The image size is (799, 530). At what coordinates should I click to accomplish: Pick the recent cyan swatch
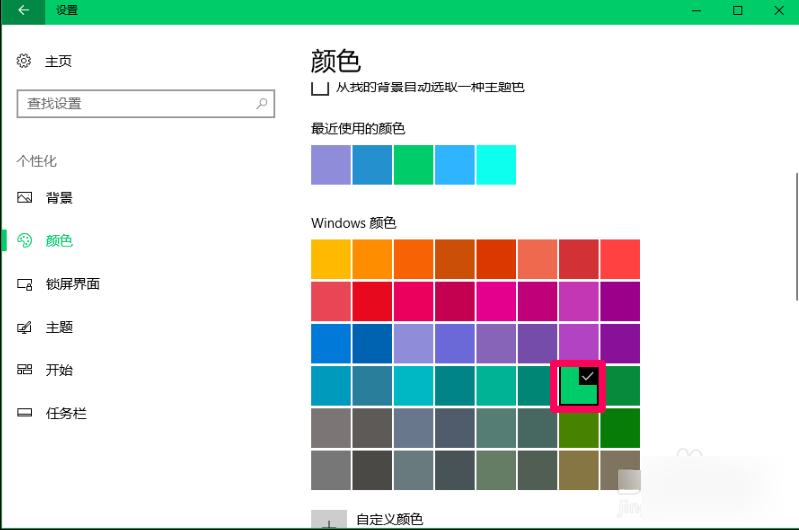pos(496,165)
